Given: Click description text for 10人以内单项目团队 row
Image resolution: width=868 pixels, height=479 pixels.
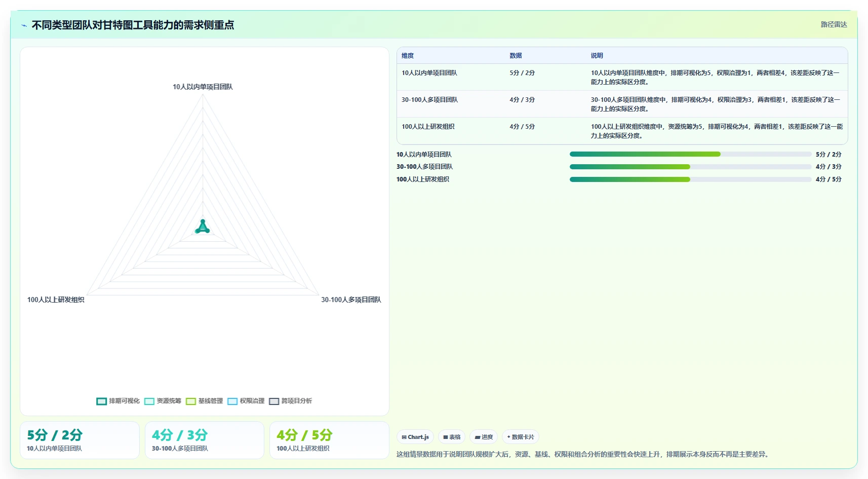Looking at the screenshot, I should click(x=715, y=78).
